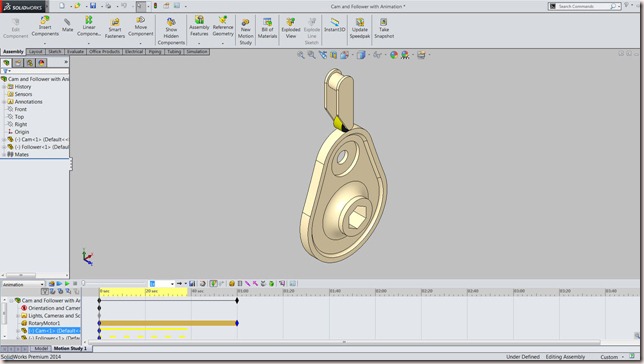Select the Motion Study 1 tab
Viewport: 644px width, 364px height.
point(70,348)
